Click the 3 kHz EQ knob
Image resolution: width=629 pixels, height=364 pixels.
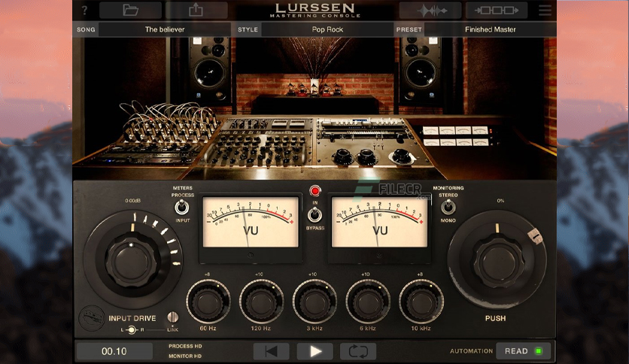pos(314,302)
